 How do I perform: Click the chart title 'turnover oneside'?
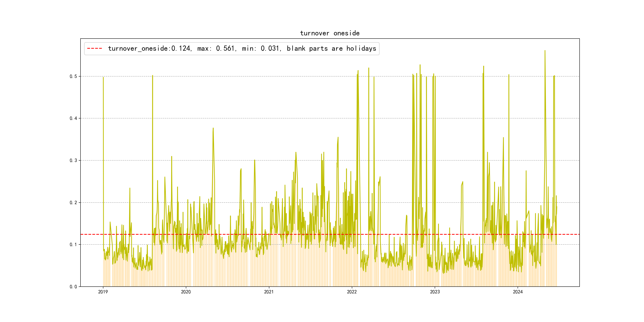pyautogui.click(x=330, y=33)
